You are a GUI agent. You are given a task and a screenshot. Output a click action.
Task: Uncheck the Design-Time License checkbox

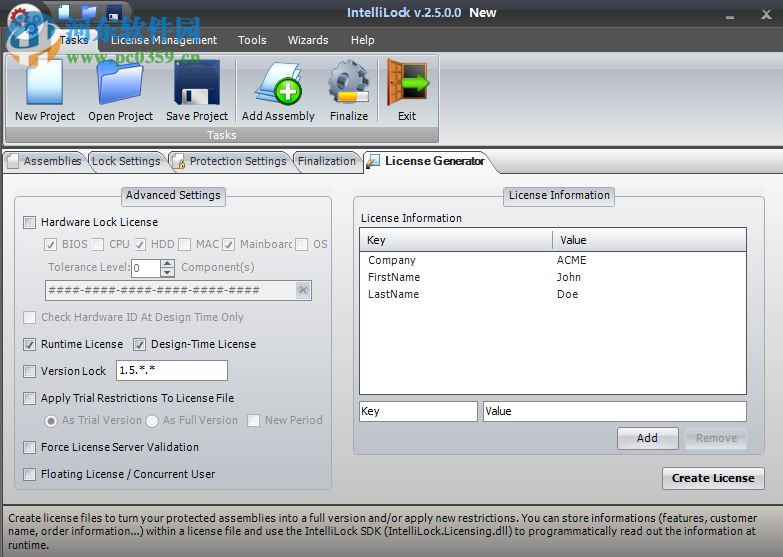pos(139,344)
